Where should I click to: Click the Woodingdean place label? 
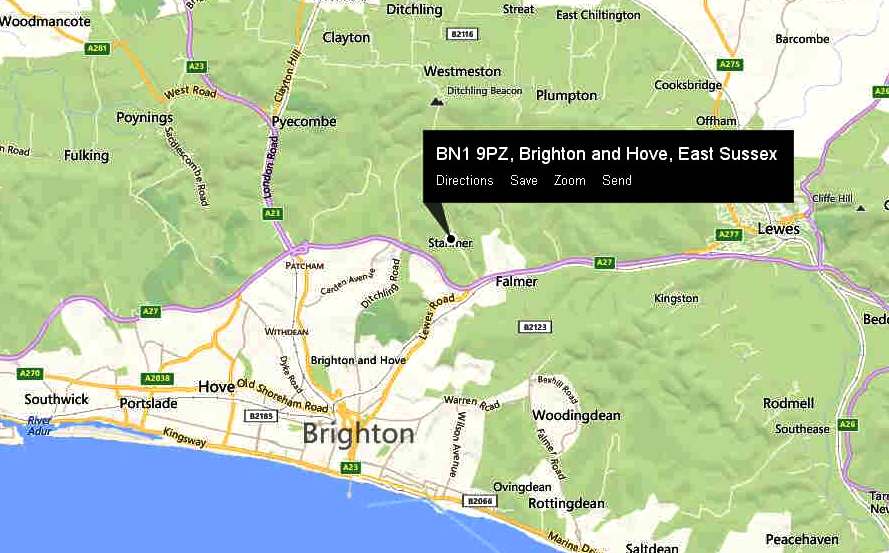point(576,415)
